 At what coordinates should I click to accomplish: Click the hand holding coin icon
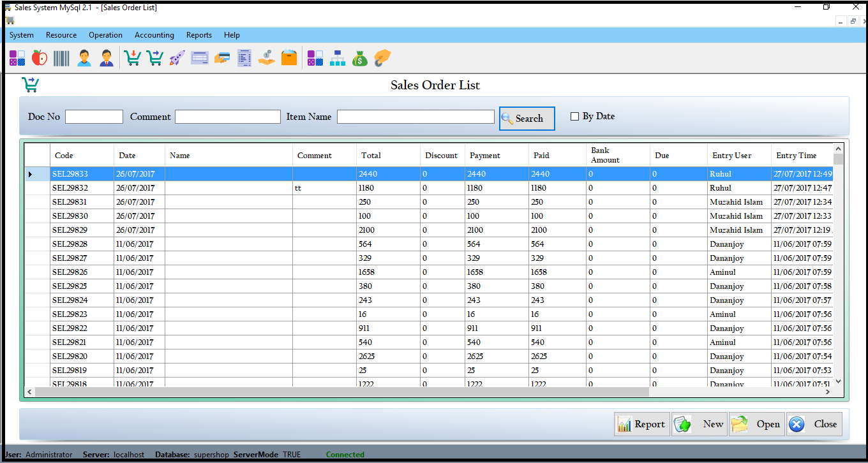[267, 58]
